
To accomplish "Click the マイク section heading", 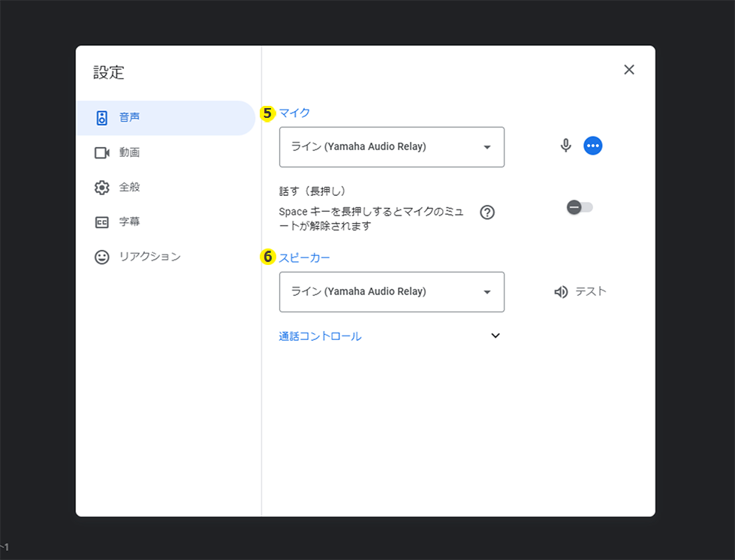I will click(294, 113).
